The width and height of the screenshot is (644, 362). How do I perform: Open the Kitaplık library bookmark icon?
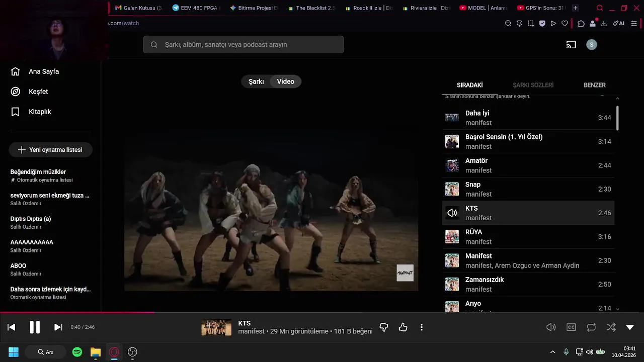click(x=16, y=112)
